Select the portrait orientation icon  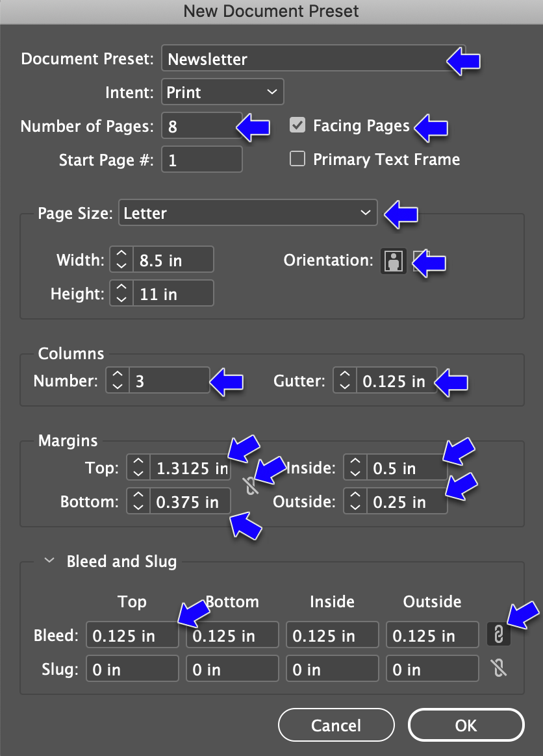point(394,261)
